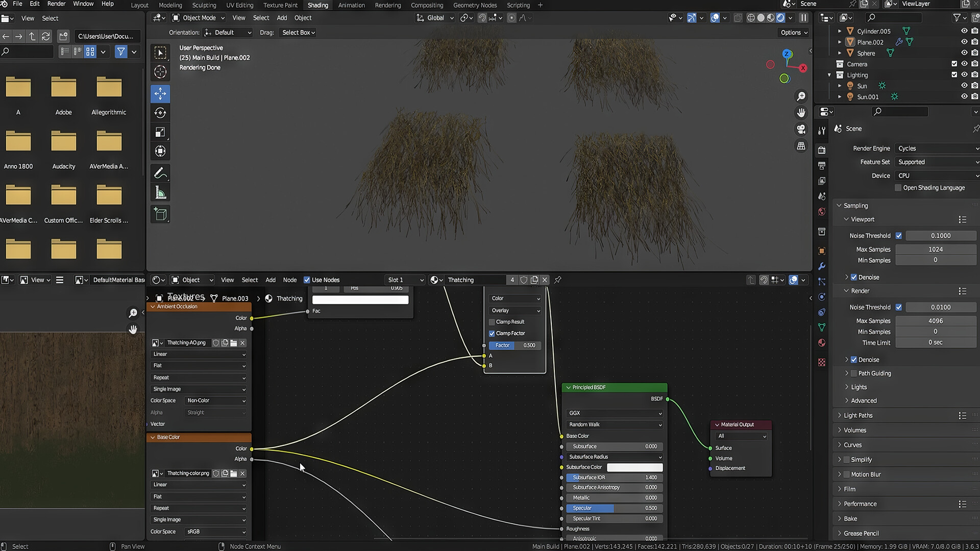Screen dimensions: 980x551
Task: Select the Annotate tool
Action: 160,173
